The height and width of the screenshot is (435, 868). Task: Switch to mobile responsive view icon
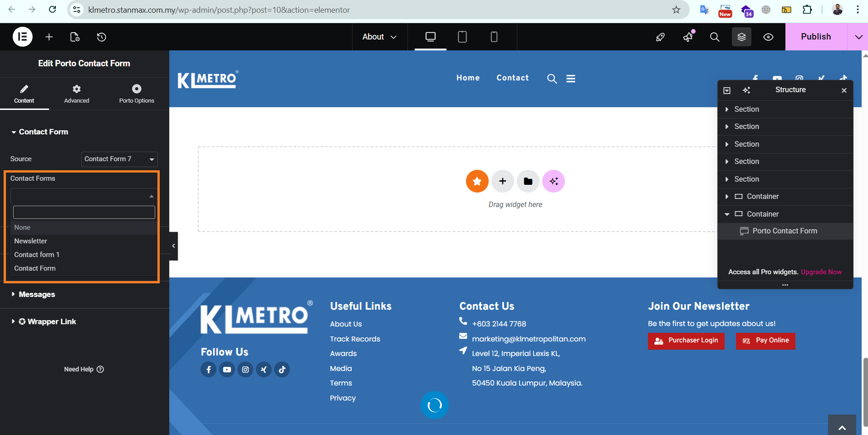point(494,37)
